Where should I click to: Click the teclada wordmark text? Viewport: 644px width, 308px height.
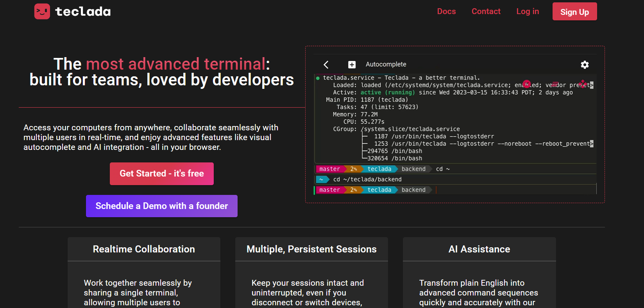pos(83,12)
